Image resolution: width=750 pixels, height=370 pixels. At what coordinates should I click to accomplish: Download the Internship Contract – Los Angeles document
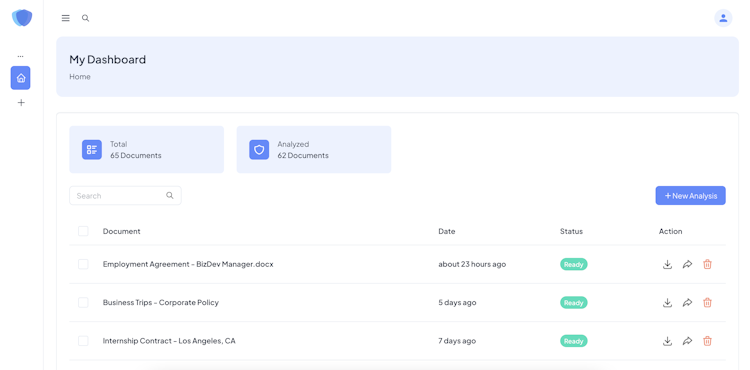coord(667,341)
